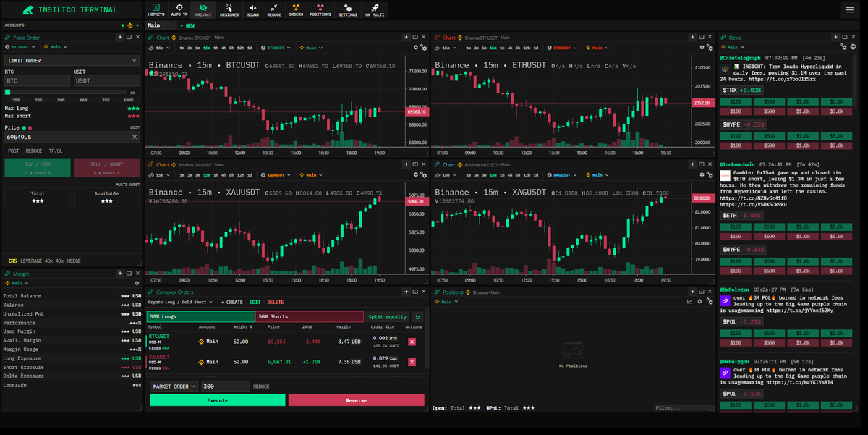
Task: Open BTCUSDT symbol dropdown in Place Order
Action: [20, 47]
